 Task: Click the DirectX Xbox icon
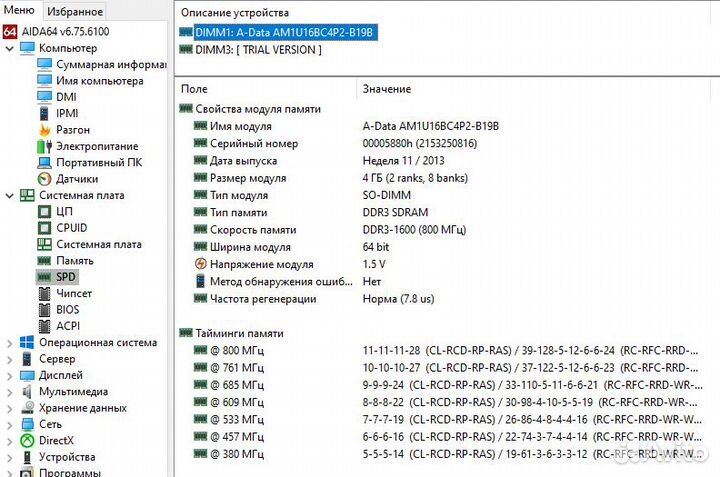(27, 441)
